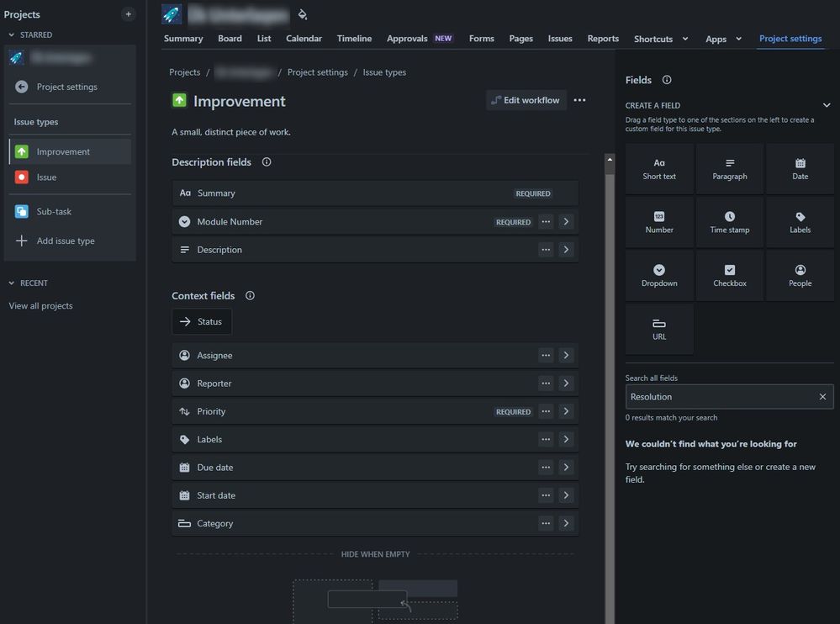
Task: Open options menu for Description field
Action: tap(546, 250)
